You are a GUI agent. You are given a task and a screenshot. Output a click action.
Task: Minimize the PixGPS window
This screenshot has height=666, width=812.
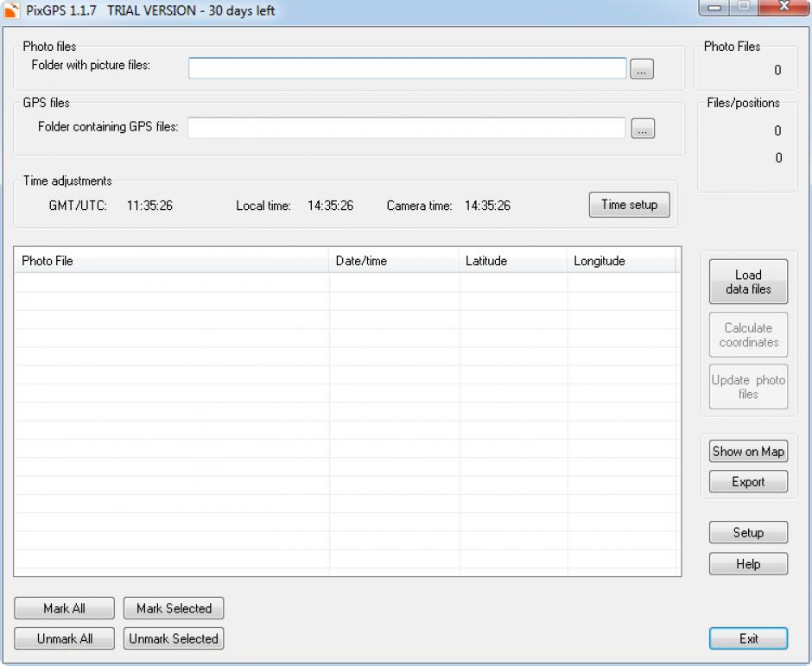click(714, 7)
